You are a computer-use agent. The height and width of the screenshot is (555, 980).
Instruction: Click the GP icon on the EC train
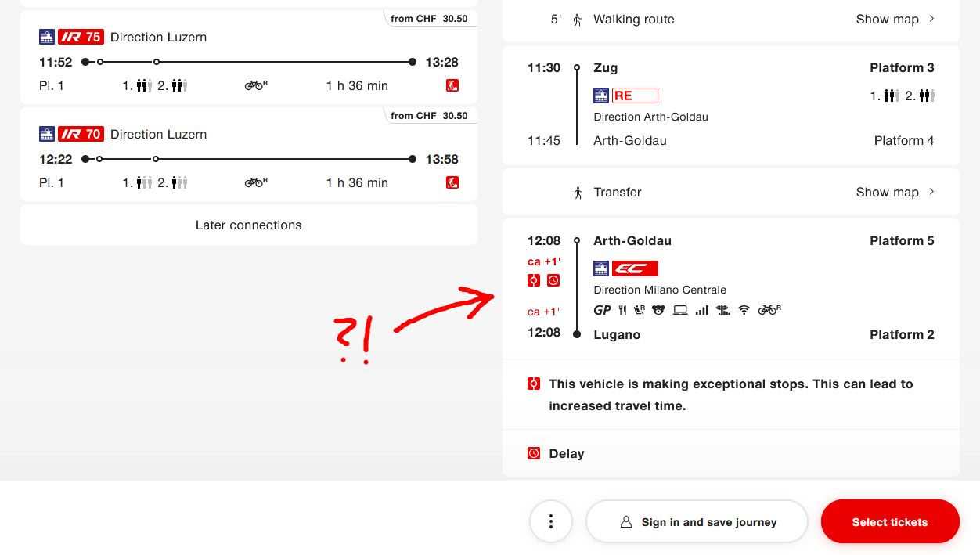pos(602,310)
